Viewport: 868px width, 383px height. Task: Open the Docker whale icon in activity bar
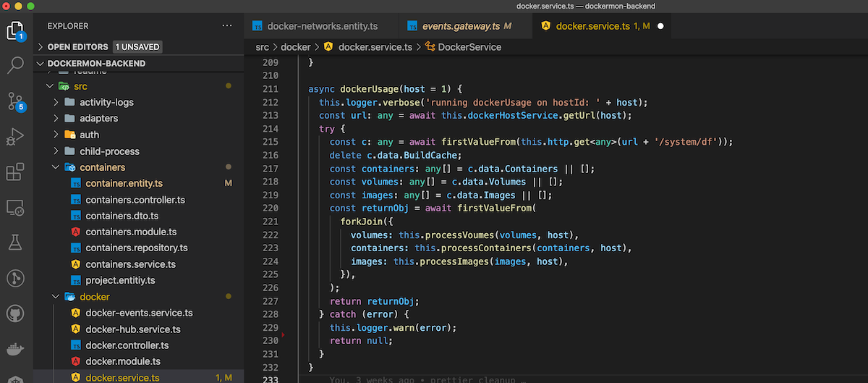(x=15, y=349)
